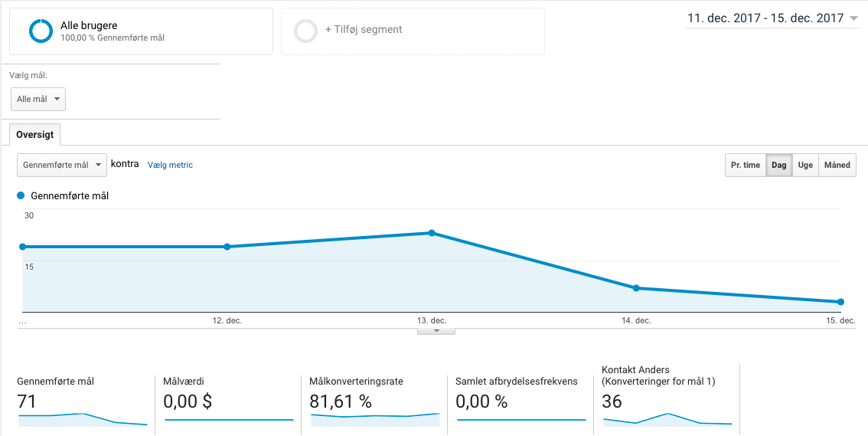This screenshot has height=436, width=868.
Task: Switch the chart to Dag view
Action: (x=778, y=165)
